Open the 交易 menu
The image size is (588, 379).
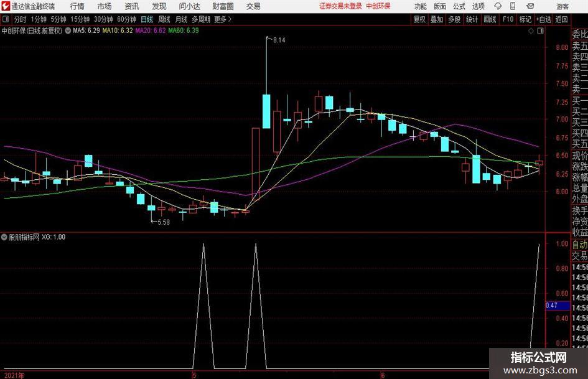pyautogui.click(x=253, y=6)
